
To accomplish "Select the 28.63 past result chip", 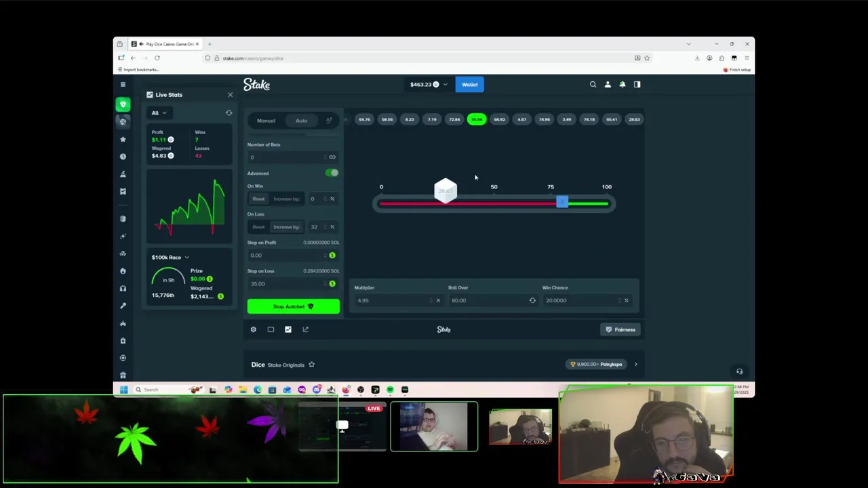I will pyautogui.click(x=634, y=120).
